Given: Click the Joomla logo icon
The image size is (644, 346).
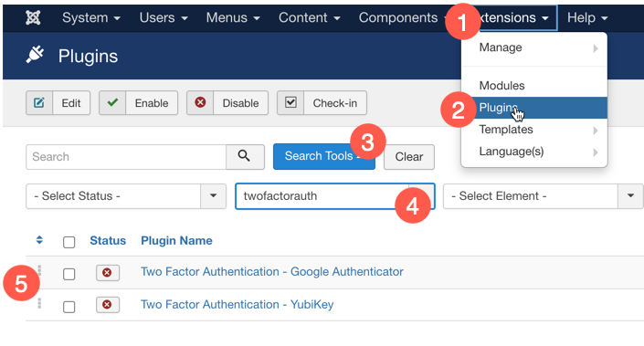Looking at the screenshot, I should pos(33,17).
